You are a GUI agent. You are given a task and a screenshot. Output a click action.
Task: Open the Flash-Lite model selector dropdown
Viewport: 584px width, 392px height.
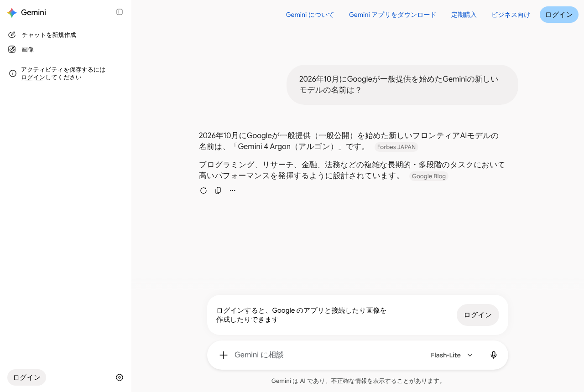[x=452, y=355]
